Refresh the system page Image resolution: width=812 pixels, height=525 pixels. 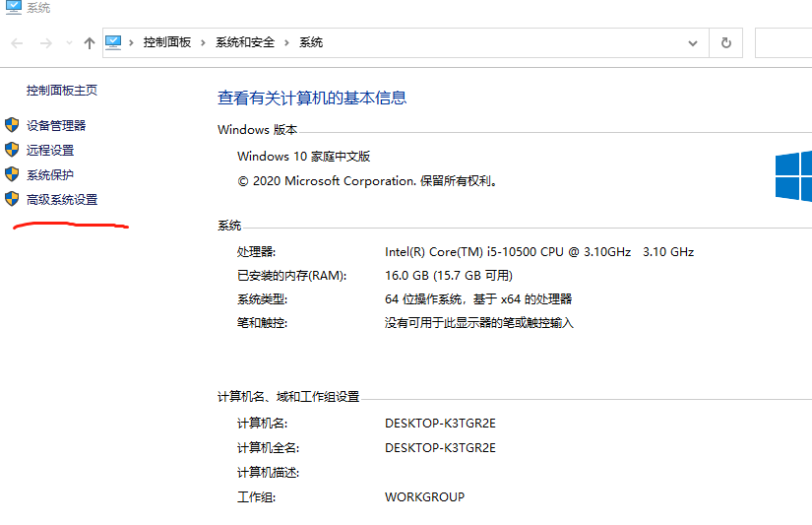click(x=726, y=43)
